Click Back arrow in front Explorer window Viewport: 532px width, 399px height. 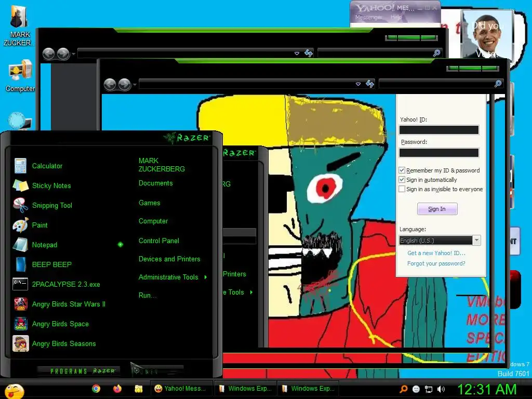(110, 85)
